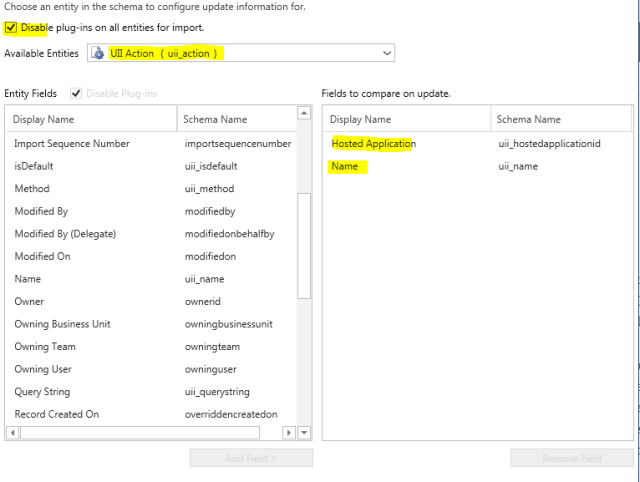Select Name in Fields to compare list
Image resolution: width=640 pixels, height=482 pixels.
coord(344,166)
